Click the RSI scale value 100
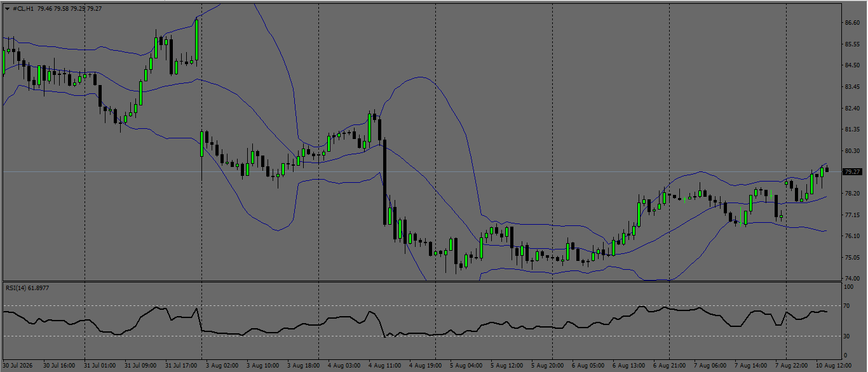The width and height of the screenshot is (868, 372). 849,287
